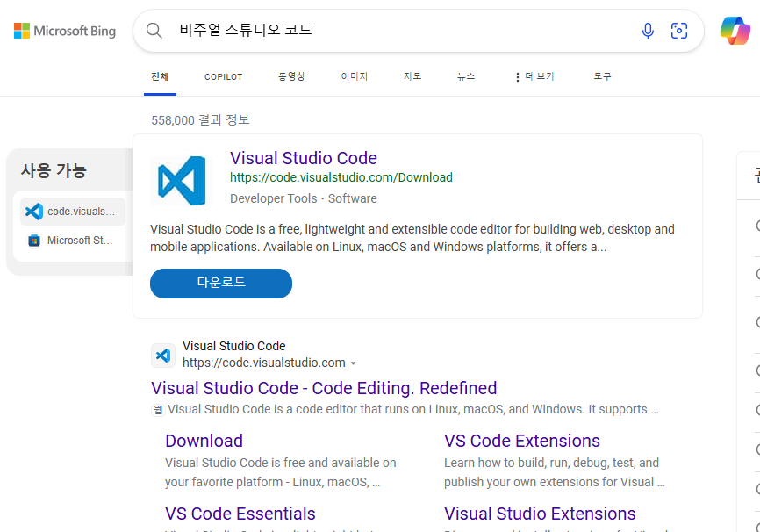This screenshot has width=760, height=532.
Task: Select Microsoft St... in 사용 가능 panel
Action: 73,241
